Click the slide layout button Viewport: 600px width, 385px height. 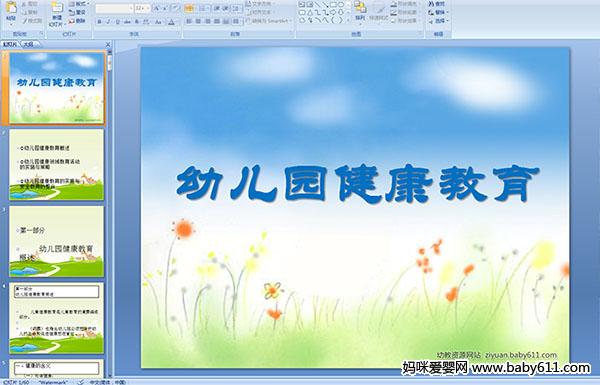coord(78,4)
